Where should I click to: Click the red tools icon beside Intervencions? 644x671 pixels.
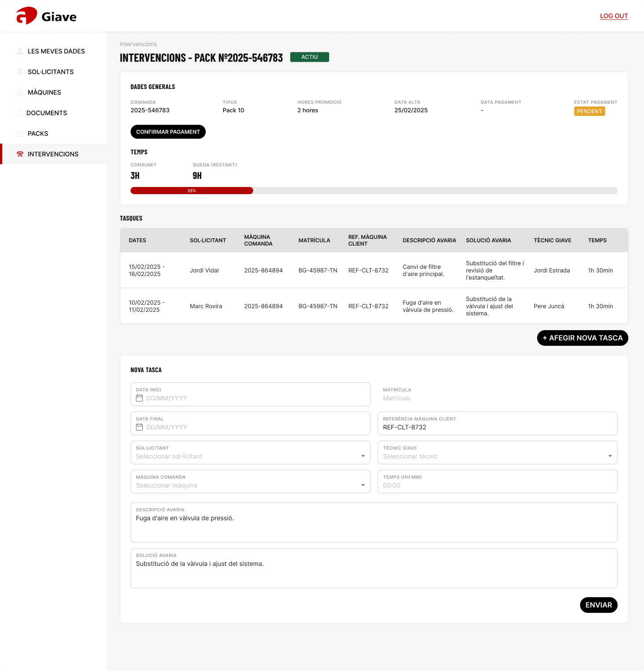point(20,154)
